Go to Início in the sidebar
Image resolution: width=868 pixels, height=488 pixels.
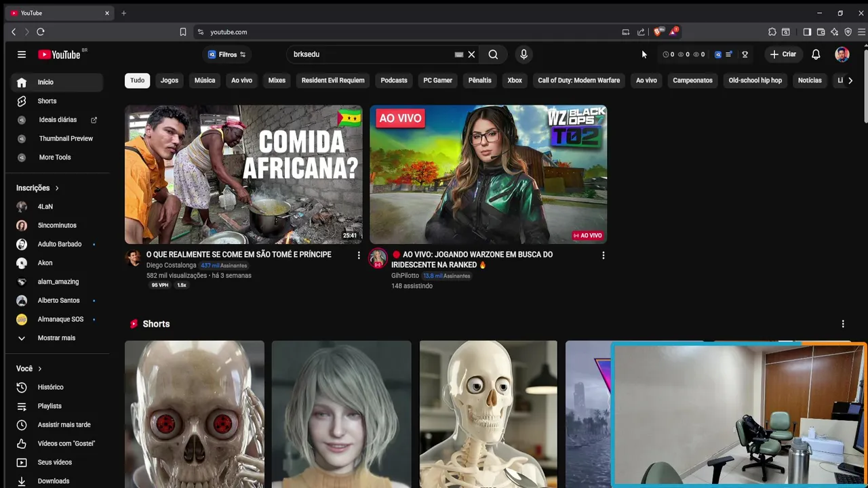pyautogui.click(x=57, y=82)
